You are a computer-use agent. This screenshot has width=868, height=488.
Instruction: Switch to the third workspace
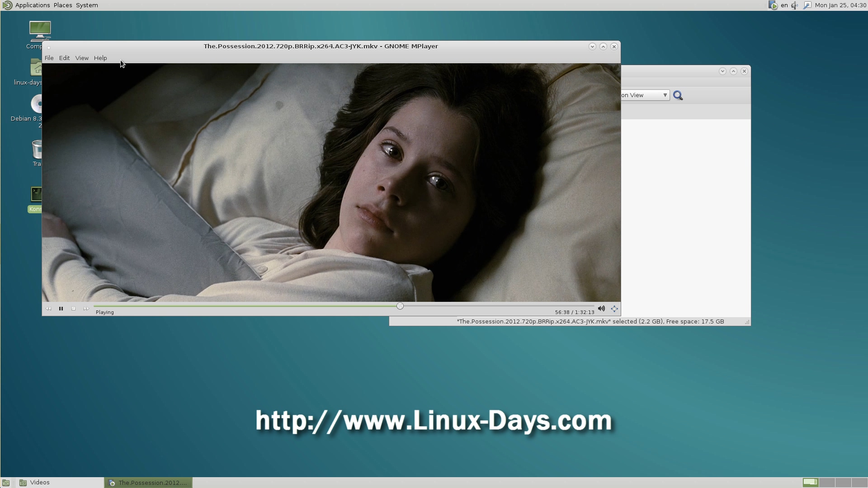click(843, 483)
